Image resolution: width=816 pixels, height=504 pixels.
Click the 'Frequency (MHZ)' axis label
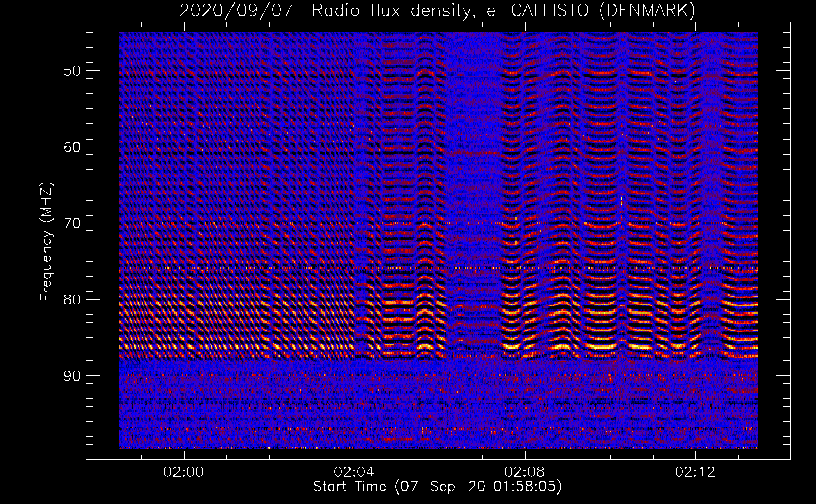[x=46, y=242]
